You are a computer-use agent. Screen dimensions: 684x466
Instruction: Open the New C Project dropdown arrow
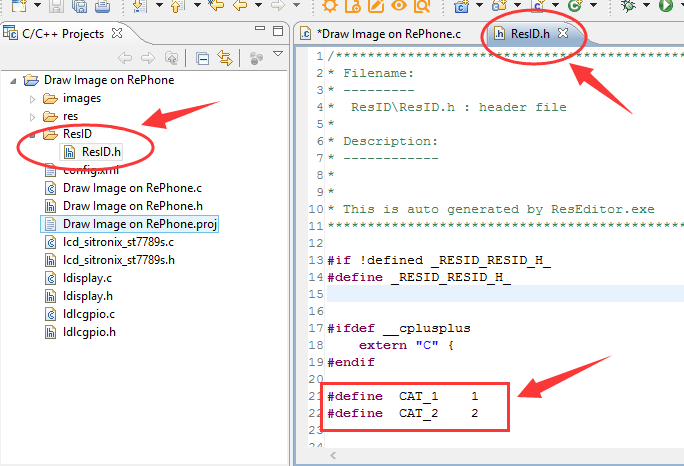tap(479, 5)
